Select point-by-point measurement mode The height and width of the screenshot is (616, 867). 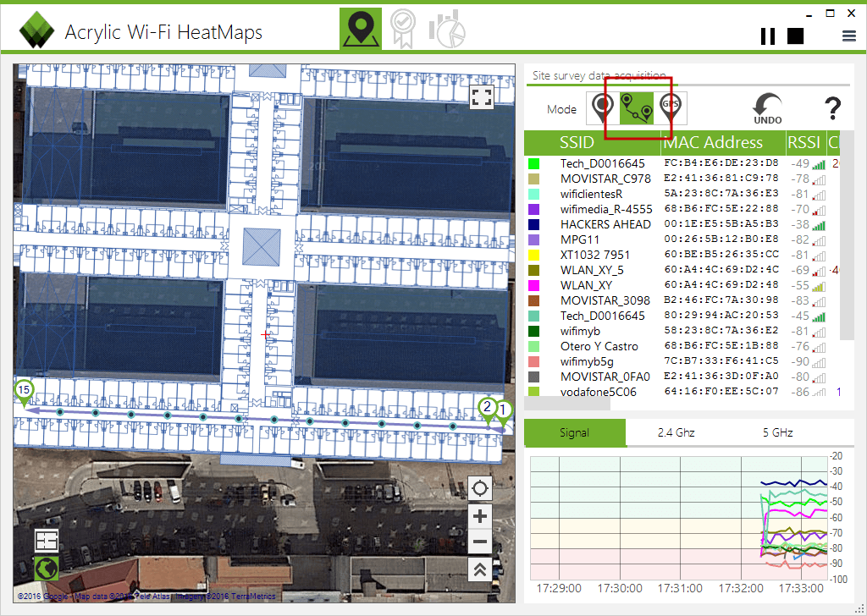pyautogui.click(x=602, y=107)
